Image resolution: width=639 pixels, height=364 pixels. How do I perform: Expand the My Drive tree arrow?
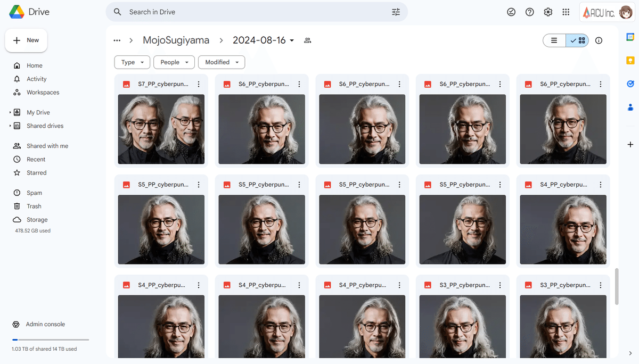(x=10, y=112)
